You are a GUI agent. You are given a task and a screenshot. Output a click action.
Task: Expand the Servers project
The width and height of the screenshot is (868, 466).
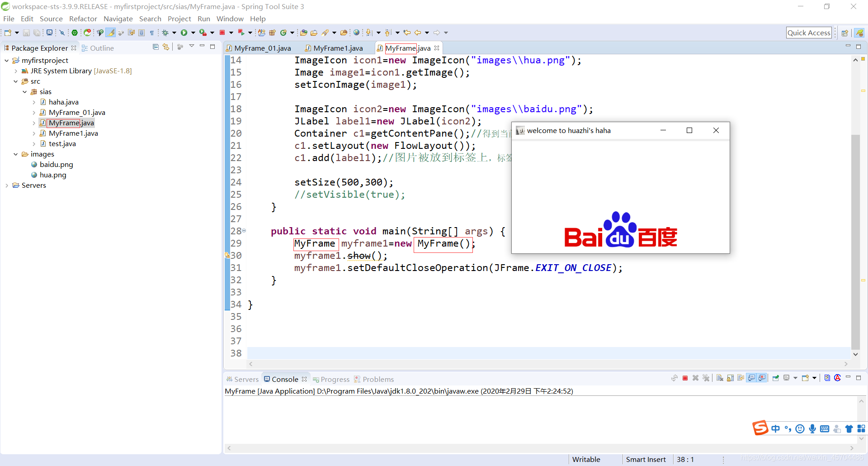(x=6, y=185)
